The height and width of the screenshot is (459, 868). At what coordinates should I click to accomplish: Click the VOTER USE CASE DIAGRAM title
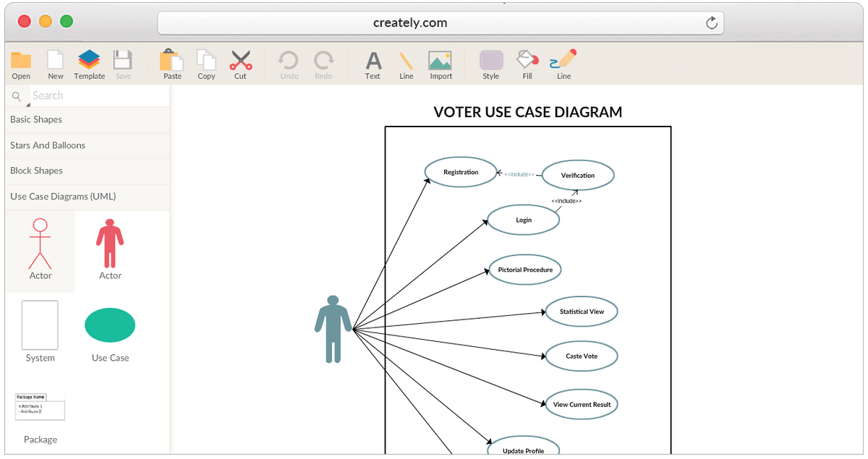click(528, 112)
